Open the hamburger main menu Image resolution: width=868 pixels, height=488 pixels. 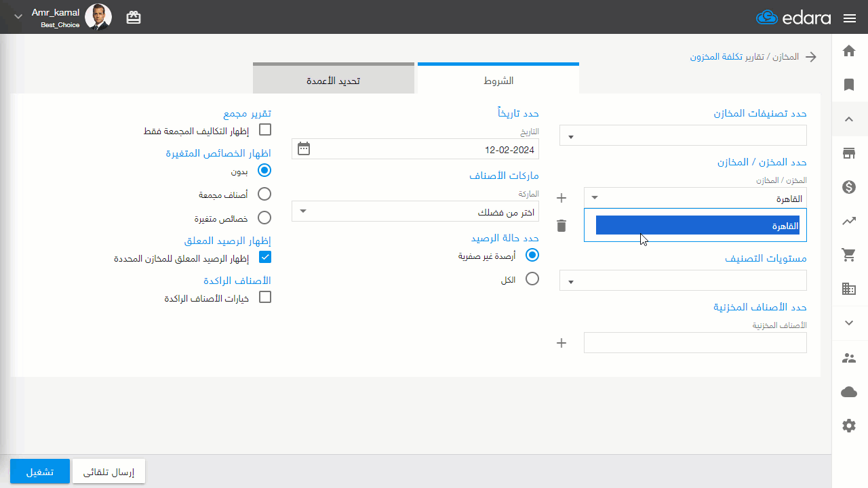click(x=850, y=18)
